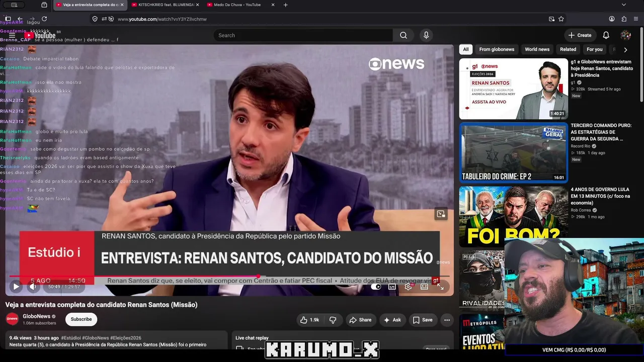Screen dimensions: 644x362
Task: Open a new browser tab
Action: pos(286,5)
